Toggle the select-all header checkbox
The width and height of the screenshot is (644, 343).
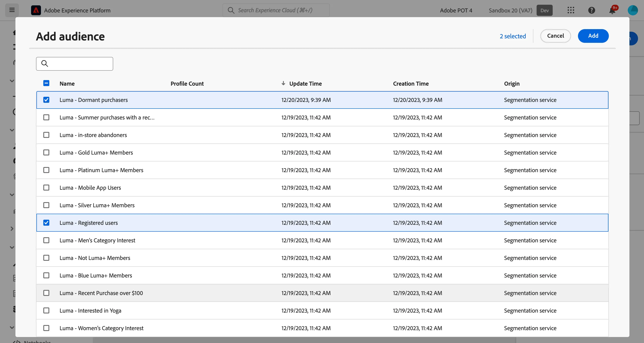(46, 83)
